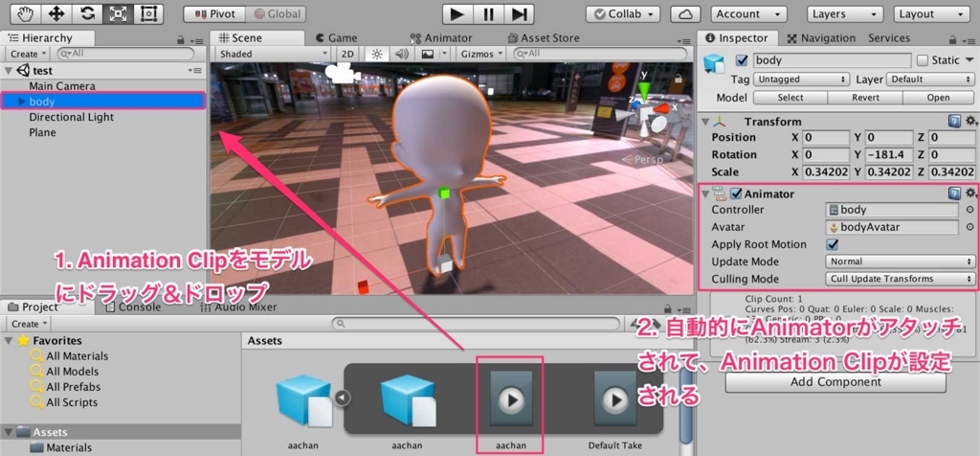The image size is (980, 456).
Task: Switch to Animator tab
Action: click(441, 38)
